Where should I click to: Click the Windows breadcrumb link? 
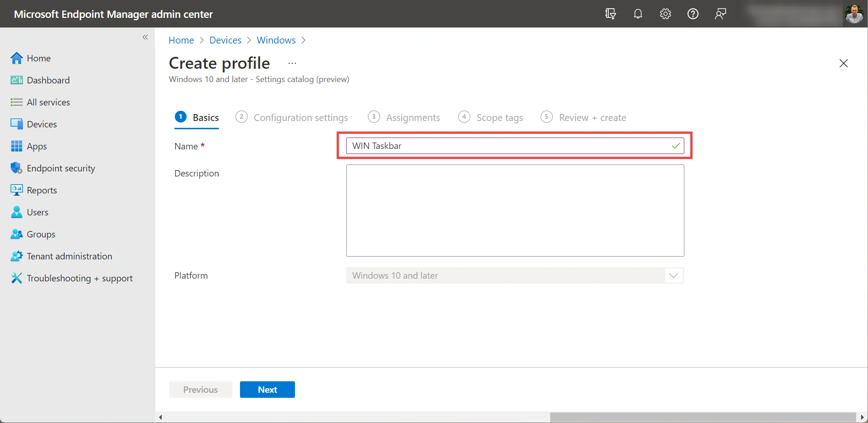[x=276, y=40]
